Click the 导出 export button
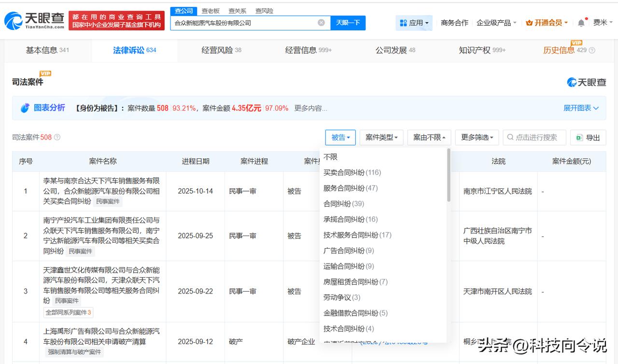The height and width of the screenshot is (364, 618). coord(588,138)
